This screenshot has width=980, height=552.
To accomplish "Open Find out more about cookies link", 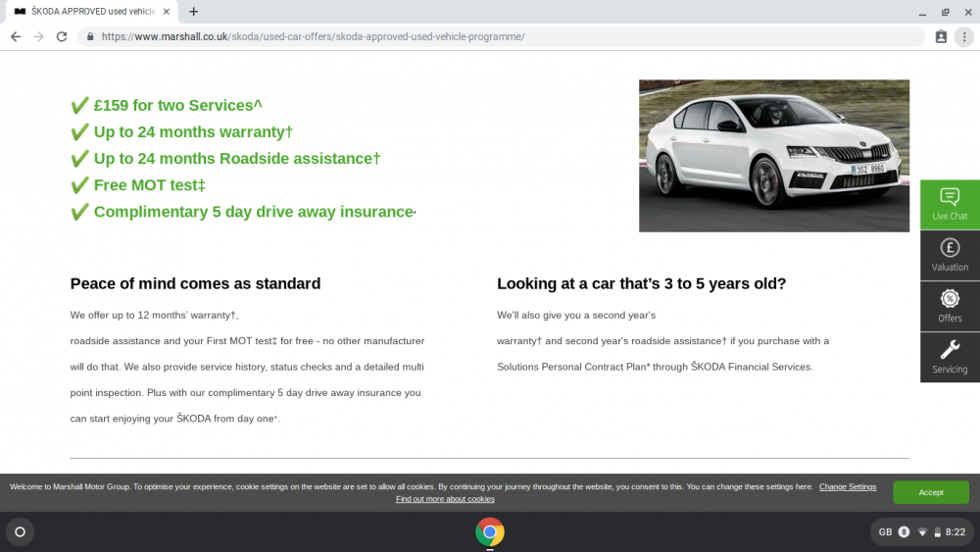I will (445, 499).
